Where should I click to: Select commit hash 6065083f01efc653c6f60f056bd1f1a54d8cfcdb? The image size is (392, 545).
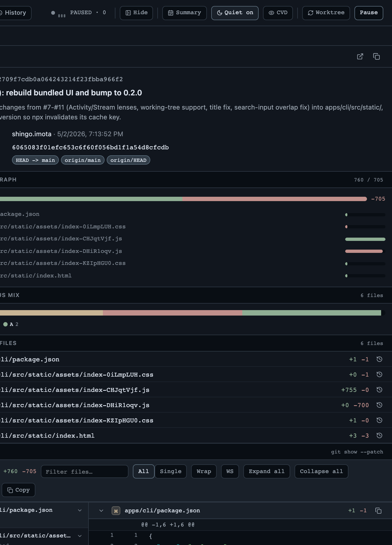[91, 147]
